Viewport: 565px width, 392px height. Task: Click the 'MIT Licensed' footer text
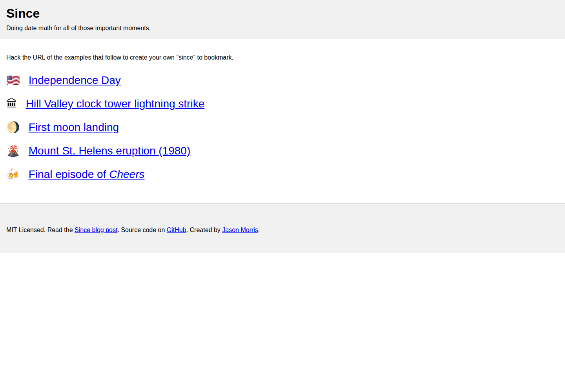point(25,230)
